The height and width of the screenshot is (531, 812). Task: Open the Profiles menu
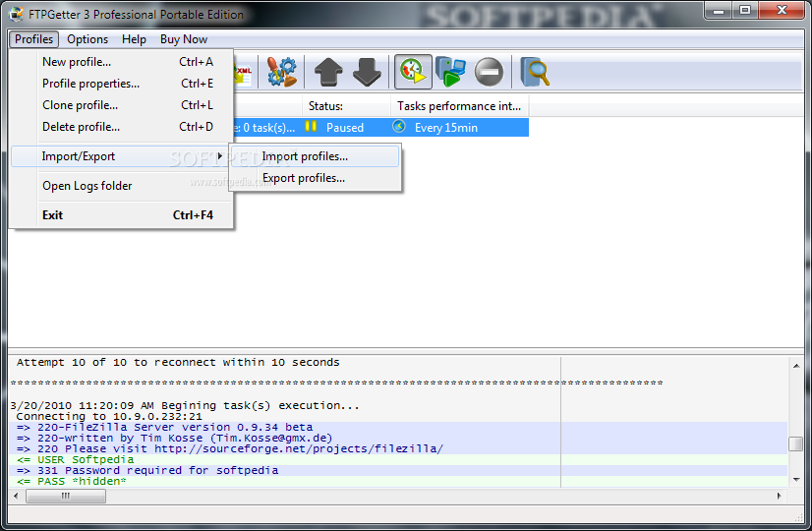33,39
